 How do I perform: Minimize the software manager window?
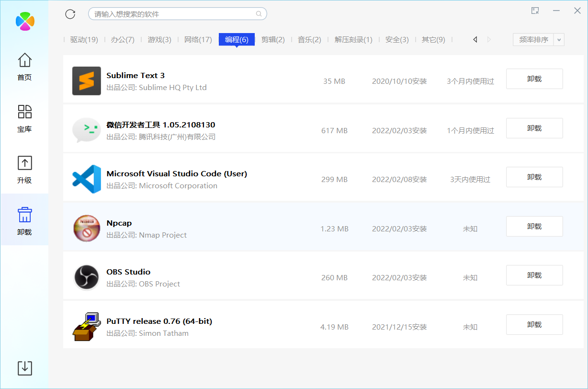point(556,11)
